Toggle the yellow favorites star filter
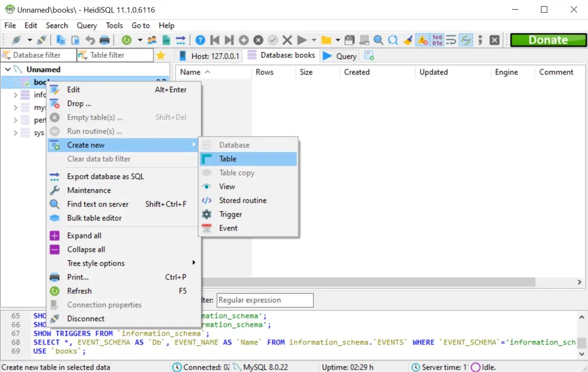 [161, 55]
